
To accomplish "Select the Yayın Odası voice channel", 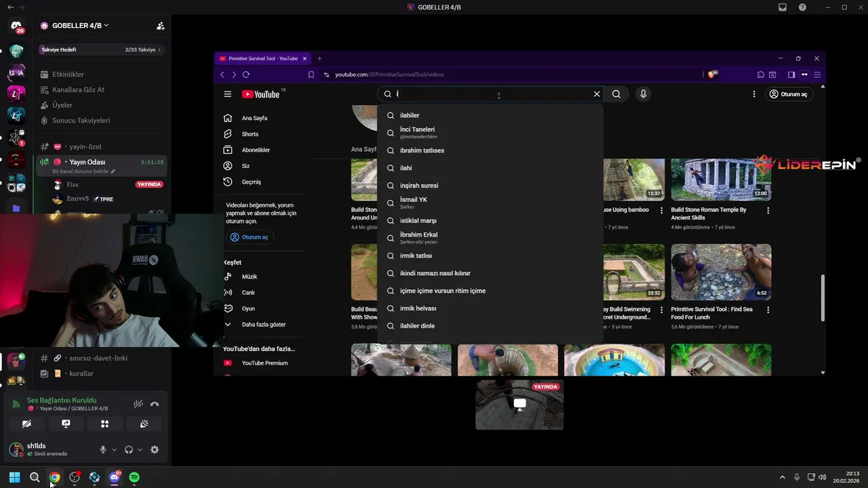I will click(102, 162).
